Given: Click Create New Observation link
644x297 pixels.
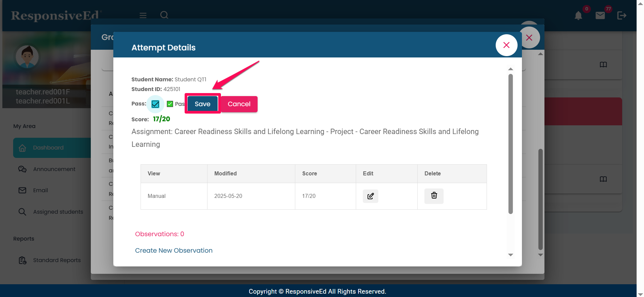Looking at the screenshot, I should (174, 251).
